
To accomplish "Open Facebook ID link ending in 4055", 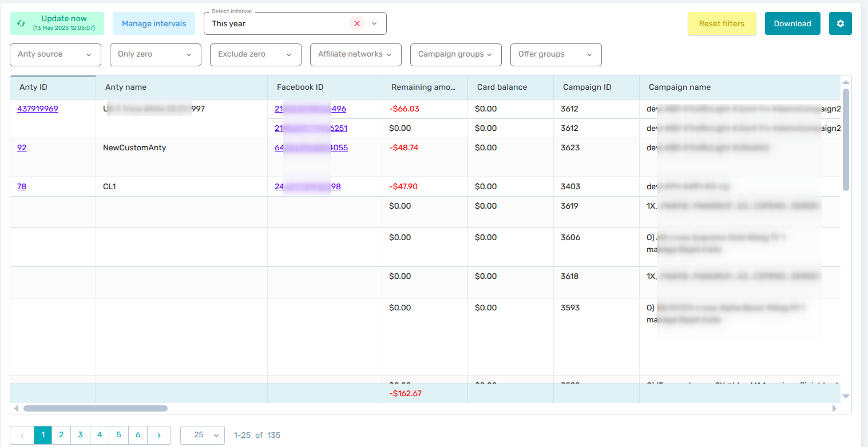I will [x=311, y=147].
